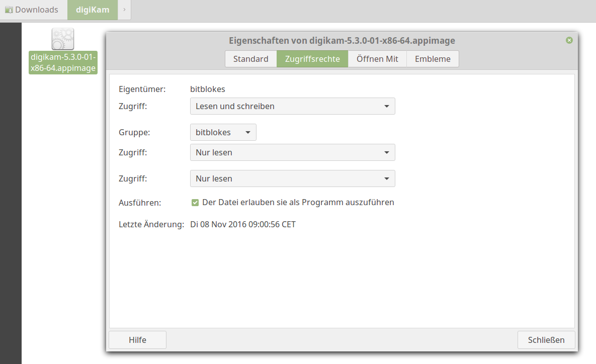
Task: Click the 'Letzte Änderung:' label
Action: click(x=151, y=224)
